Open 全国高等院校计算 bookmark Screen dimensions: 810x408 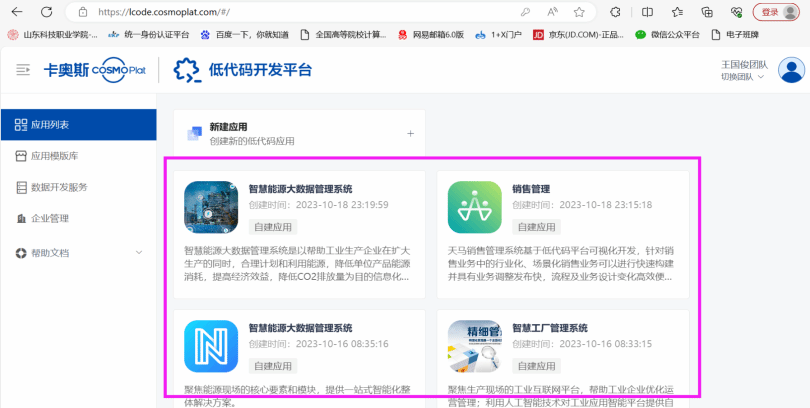tap(344, 35)
